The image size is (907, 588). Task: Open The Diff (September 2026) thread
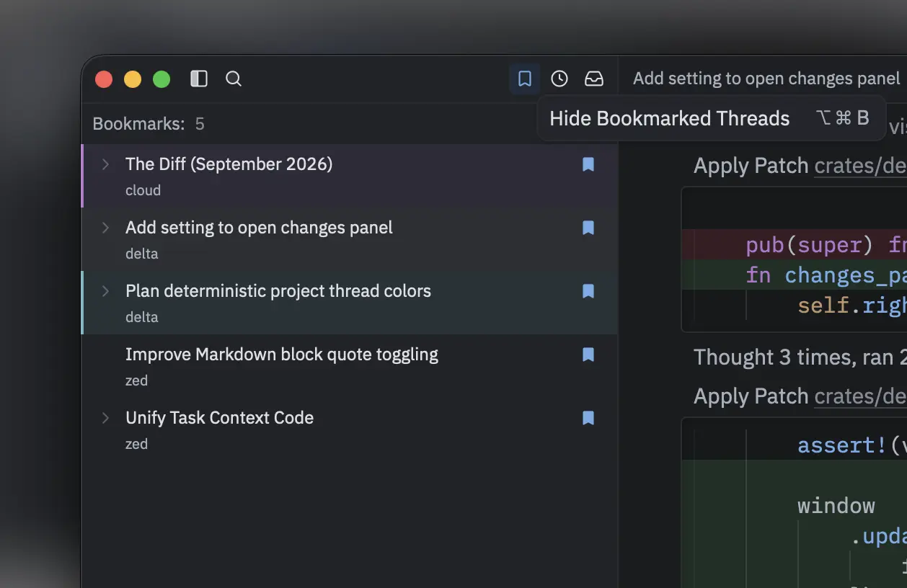coord(350,176)
